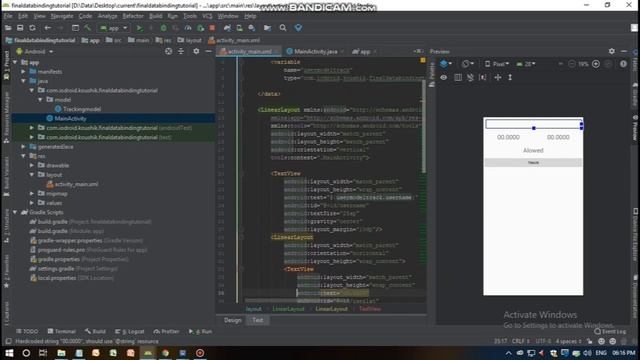Open Project panel gear settings
640x360 pixels.
[196, 51]
